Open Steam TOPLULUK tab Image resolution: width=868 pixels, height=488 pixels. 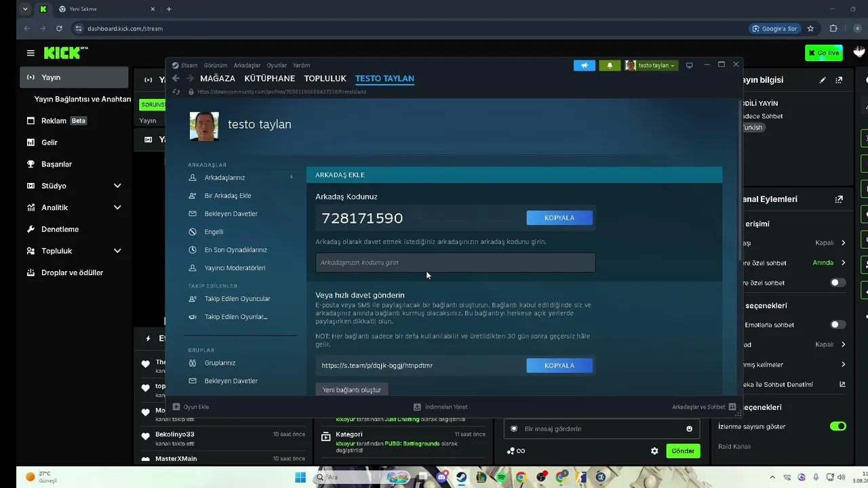pos(325,79)
